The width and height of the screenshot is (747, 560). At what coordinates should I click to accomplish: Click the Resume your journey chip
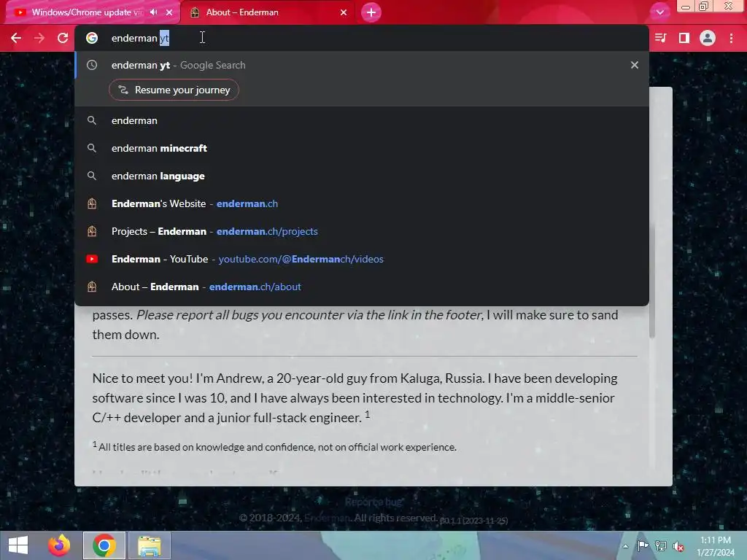click(x=174, y=90)
